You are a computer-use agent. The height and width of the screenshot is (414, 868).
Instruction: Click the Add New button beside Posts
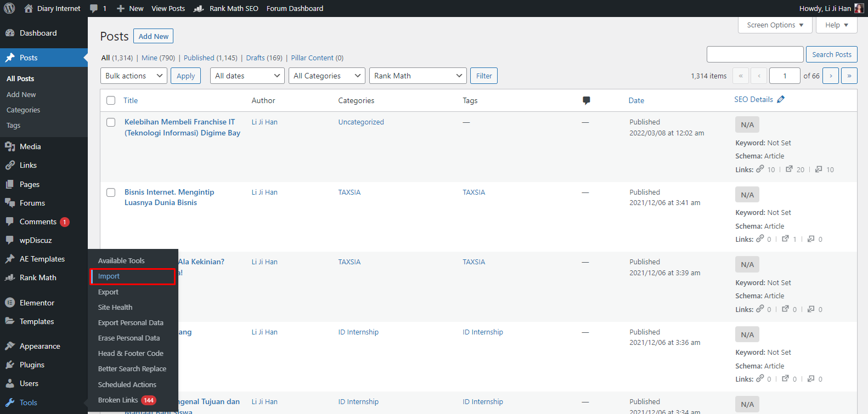[154, 36]
